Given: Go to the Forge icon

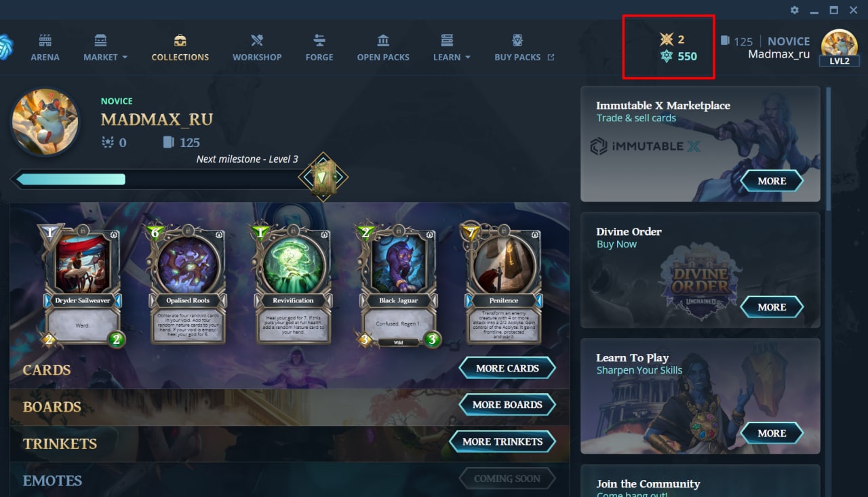Looking at the screenshot, I should pos(319,40).
